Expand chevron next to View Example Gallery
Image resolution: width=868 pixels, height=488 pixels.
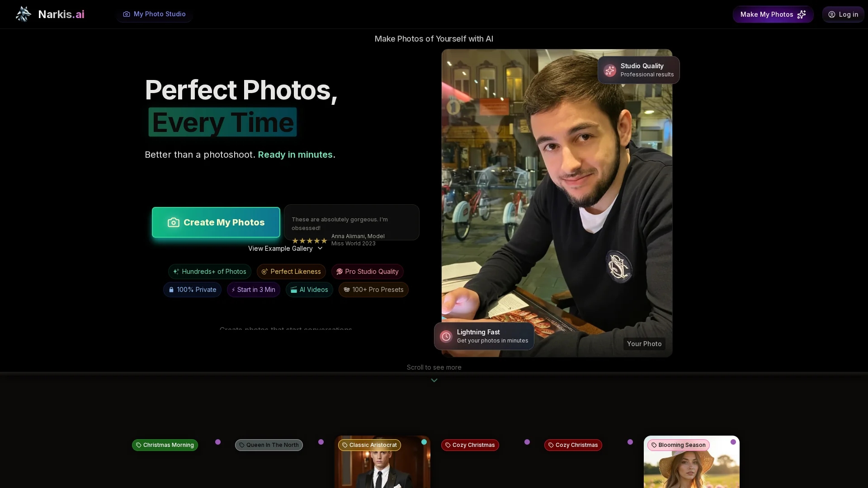coord(320,248)
